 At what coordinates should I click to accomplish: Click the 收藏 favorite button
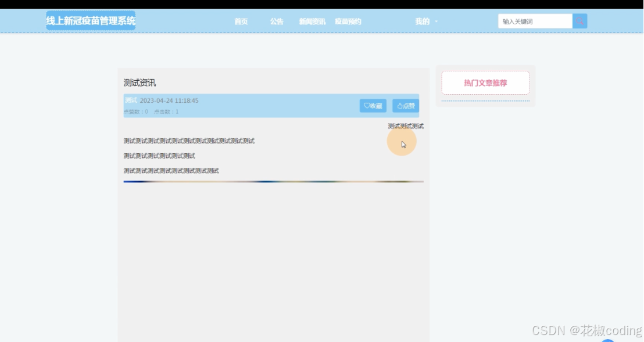pyautogui.click(x=373, y=106)
